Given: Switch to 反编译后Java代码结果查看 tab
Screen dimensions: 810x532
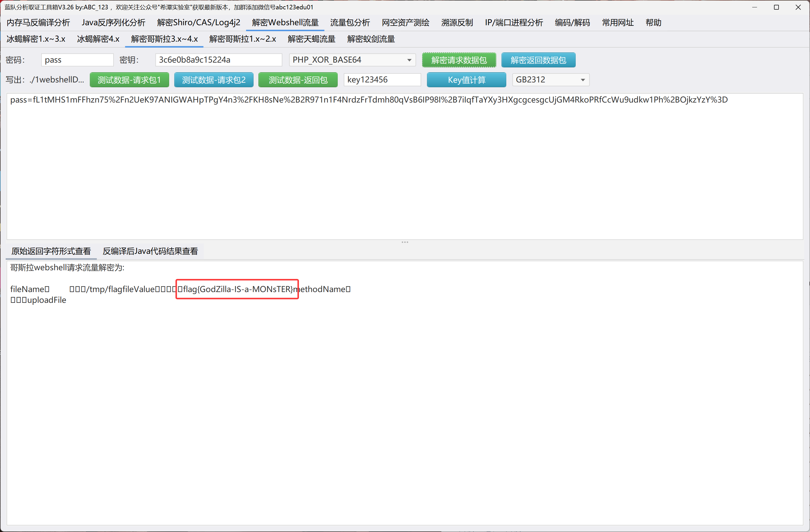Looking at the screenshot, I should tap(150, 251).
